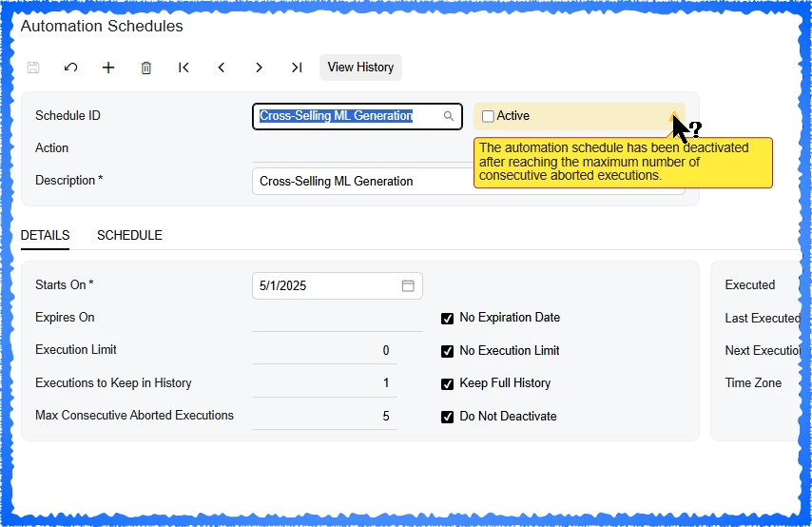Uncheck No Expiration Date

448,318
